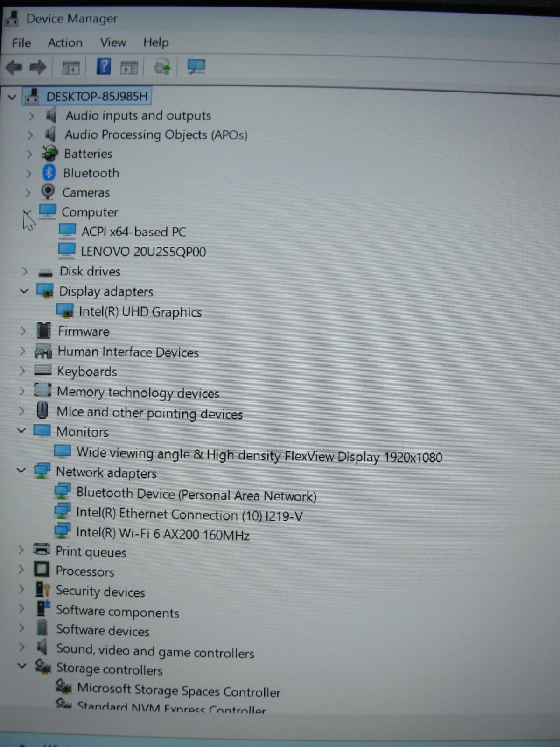Select LENOVO 20U2S5QP00 entry
Screen dimensions: 560x747
tap(143, 252)
